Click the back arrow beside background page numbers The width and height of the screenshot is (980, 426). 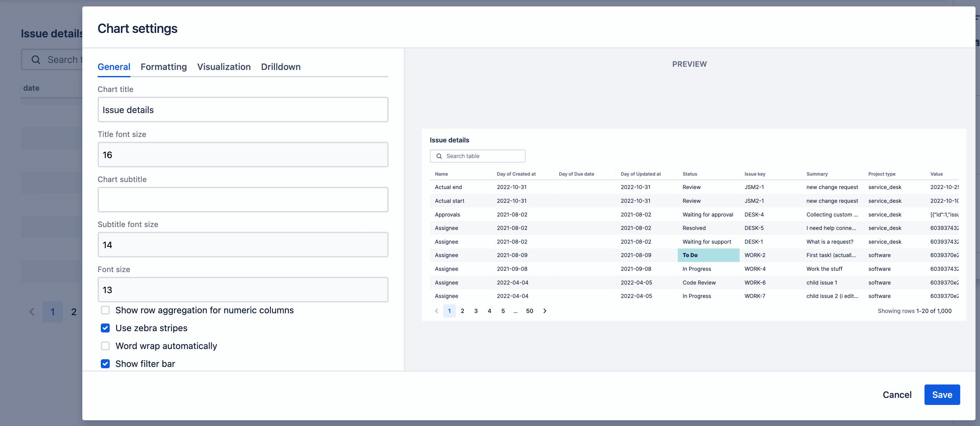[32, 311]
